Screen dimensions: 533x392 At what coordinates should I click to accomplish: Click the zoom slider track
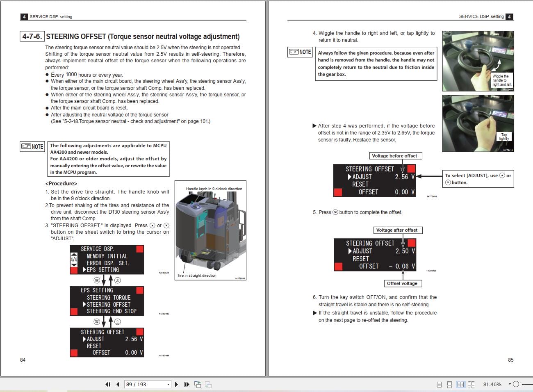coord(526,384)
